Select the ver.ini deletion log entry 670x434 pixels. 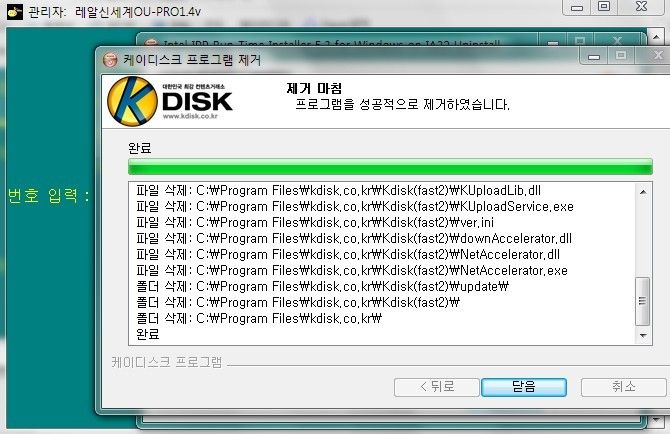(x=315, y=223)
